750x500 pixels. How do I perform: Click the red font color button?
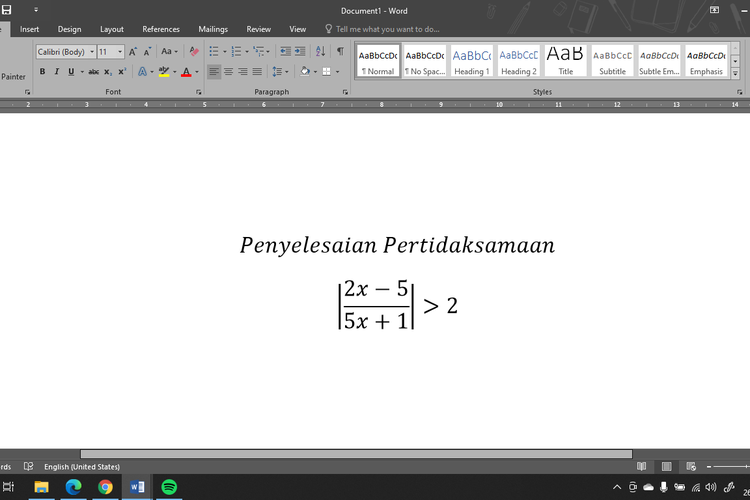tap(186, 72)
